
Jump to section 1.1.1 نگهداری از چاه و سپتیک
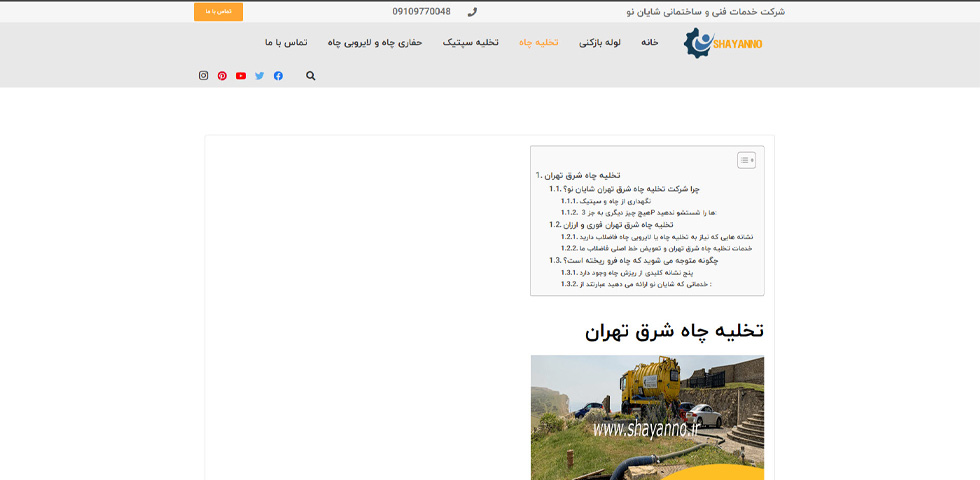[606, 201]
